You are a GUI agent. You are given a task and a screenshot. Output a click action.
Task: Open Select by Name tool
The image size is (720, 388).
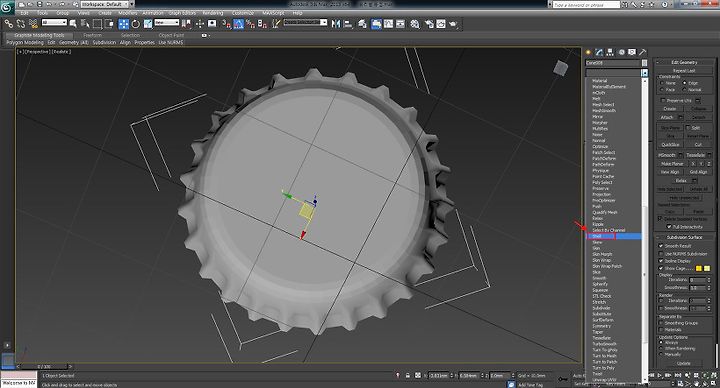[85, 23]
